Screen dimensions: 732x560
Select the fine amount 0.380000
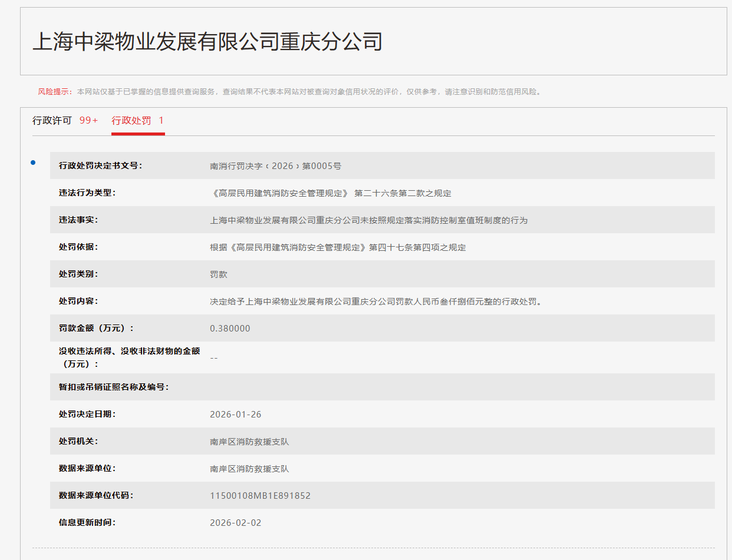click(231, 328)
